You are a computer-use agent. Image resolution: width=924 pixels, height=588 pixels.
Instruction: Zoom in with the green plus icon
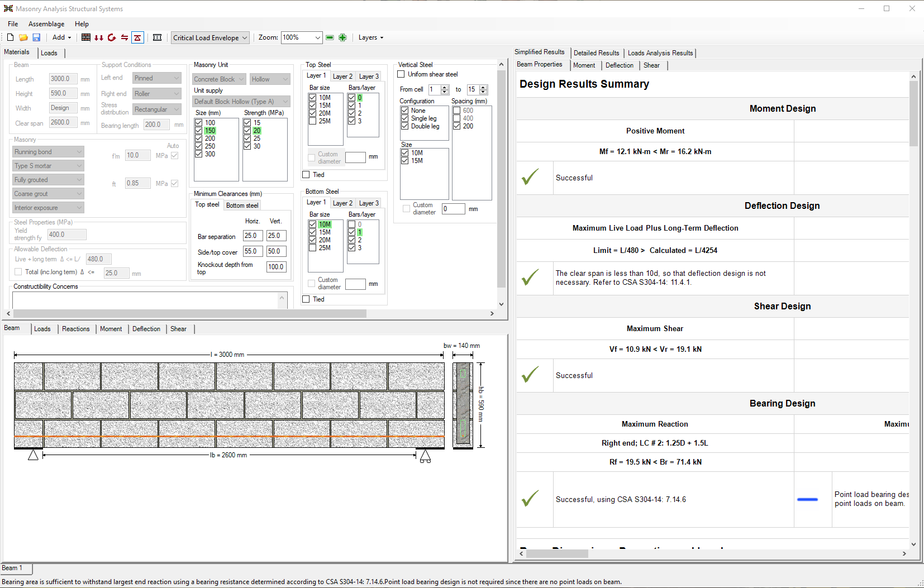click(x=342, y=37)
